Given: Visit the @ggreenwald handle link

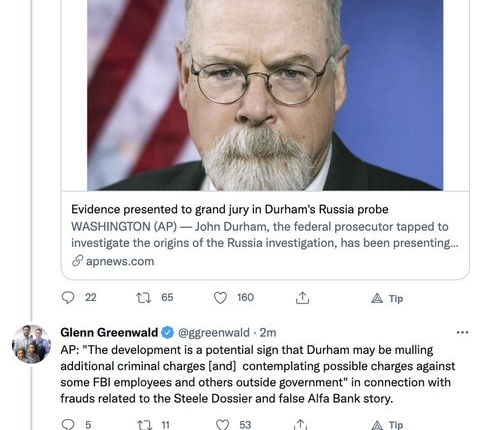Looking at the screenshot, I should (x=214, y=332).
